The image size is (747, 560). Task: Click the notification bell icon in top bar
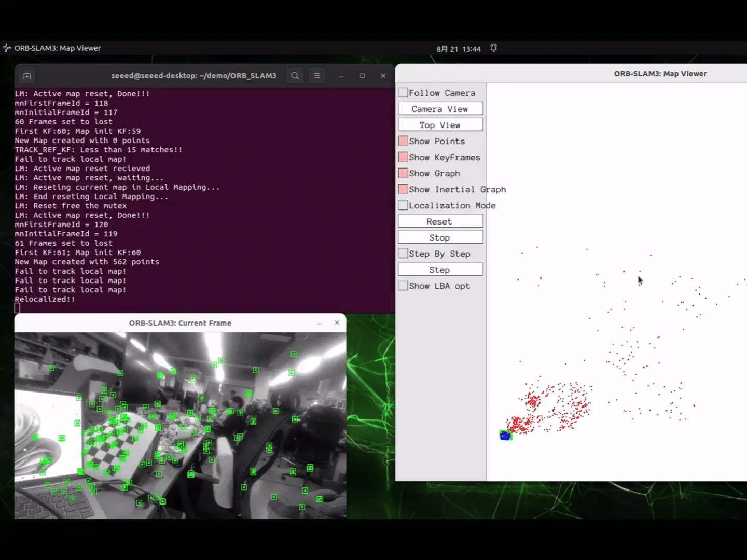(x=493, y=48)
